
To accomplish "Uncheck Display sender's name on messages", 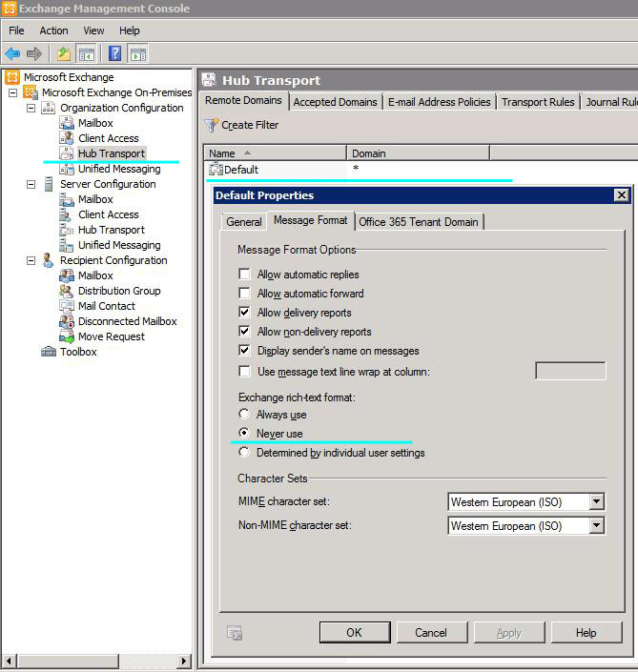I will pos(244,350).
